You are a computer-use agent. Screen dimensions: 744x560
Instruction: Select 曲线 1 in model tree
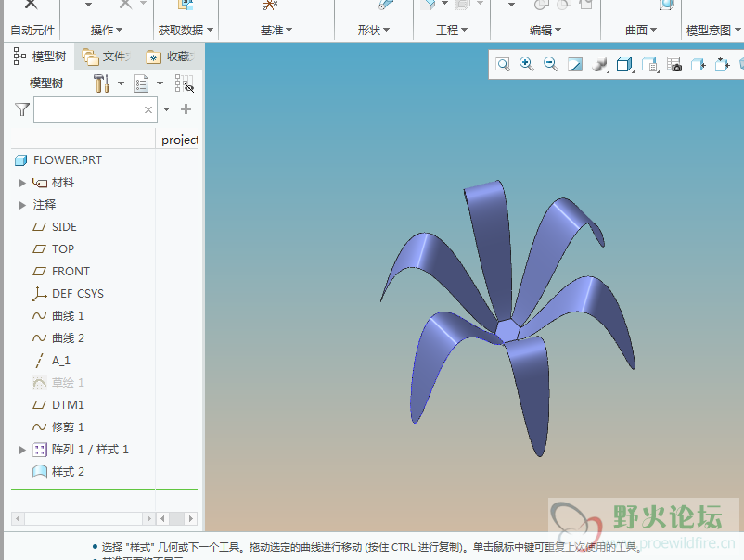pos(68,316)
